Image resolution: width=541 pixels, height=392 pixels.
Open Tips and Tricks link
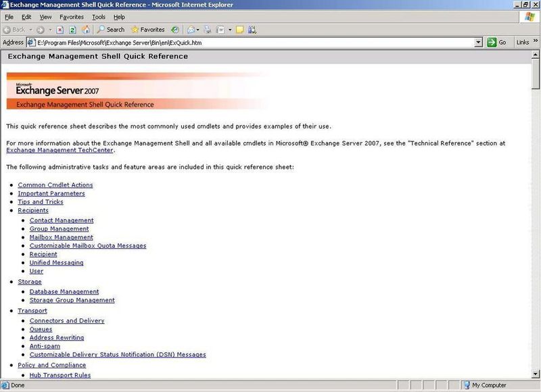tap(41, 201)
